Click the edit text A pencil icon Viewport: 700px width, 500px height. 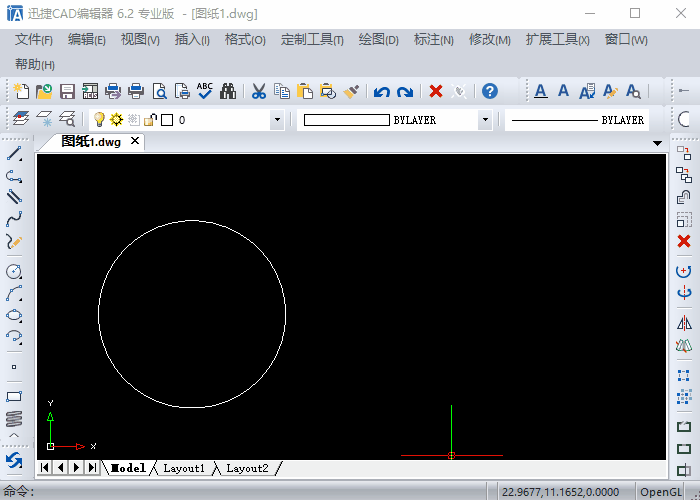610,92
